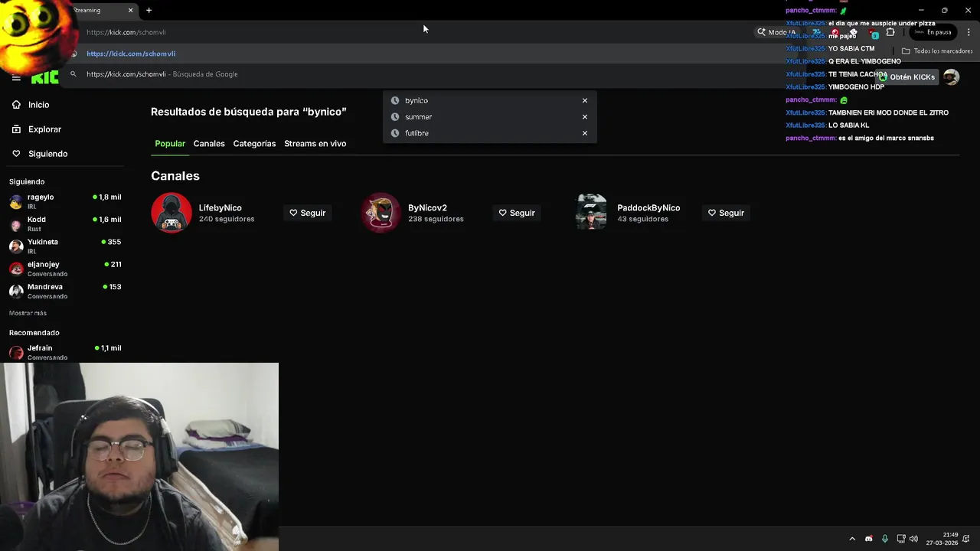Select the Búsqueda de Google suggestion
The image size is (980, 551).
[x=429, y=74]
